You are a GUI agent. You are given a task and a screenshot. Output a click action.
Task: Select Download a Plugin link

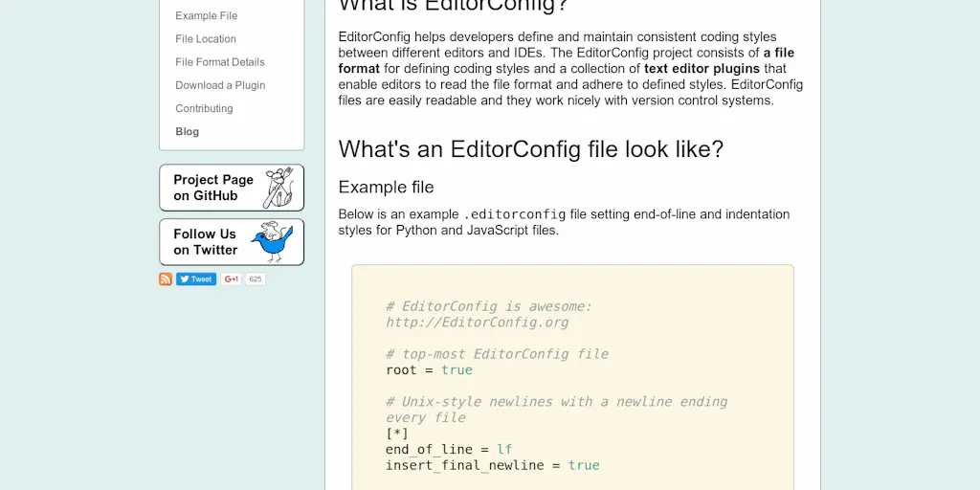pyautogui.click(x=220, y=85)
